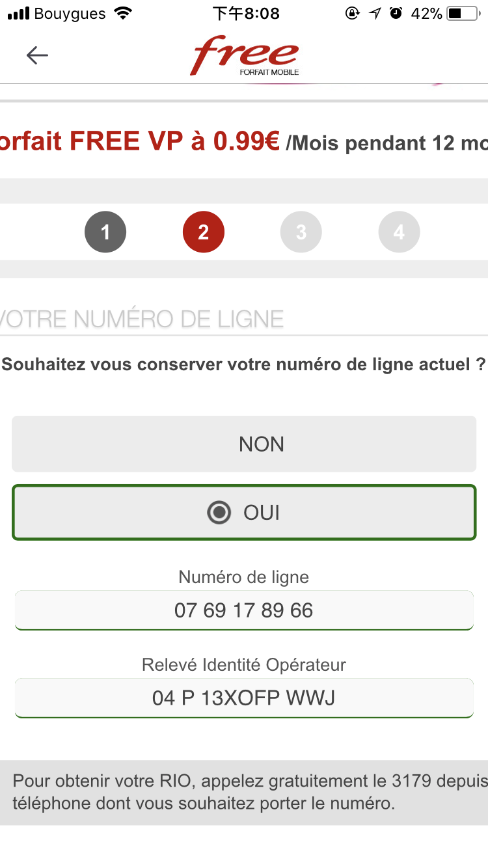Jump to step 4 circle
The height and width of the screenshot is (868, 488).
pyautogui.click(x=399, y=232)
